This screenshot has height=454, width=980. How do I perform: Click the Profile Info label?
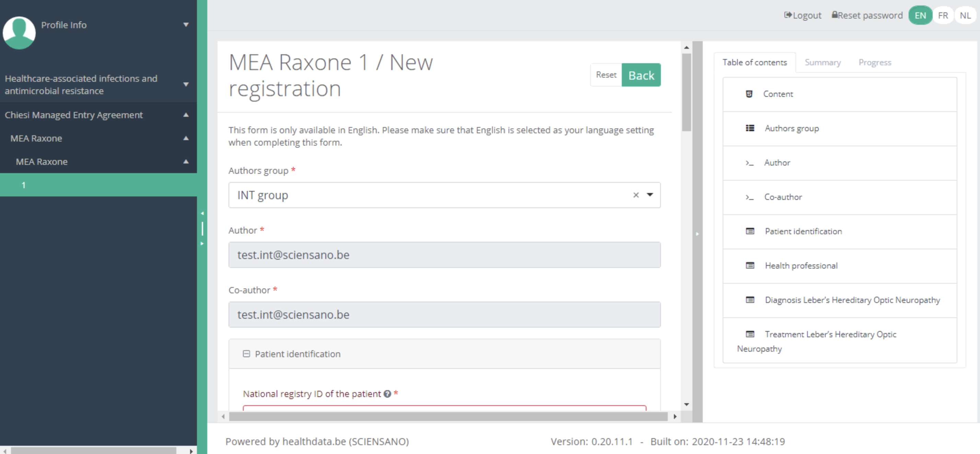64,25
